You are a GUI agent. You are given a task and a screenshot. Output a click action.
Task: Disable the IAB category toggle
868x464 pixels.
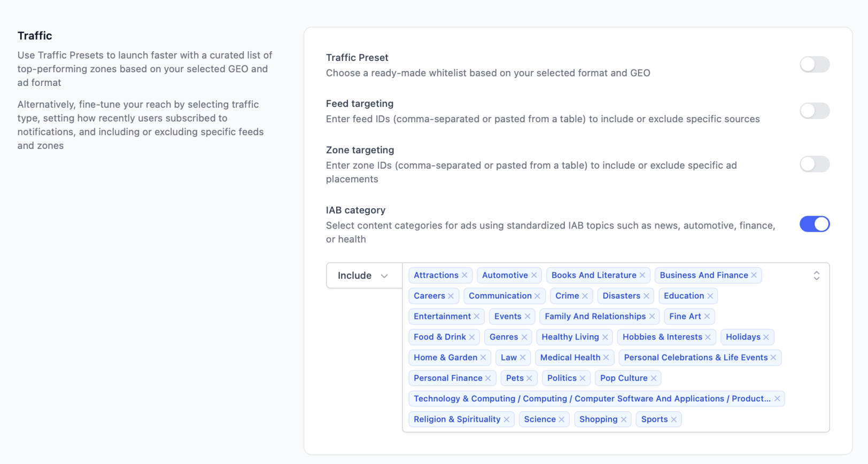[814, 224]
